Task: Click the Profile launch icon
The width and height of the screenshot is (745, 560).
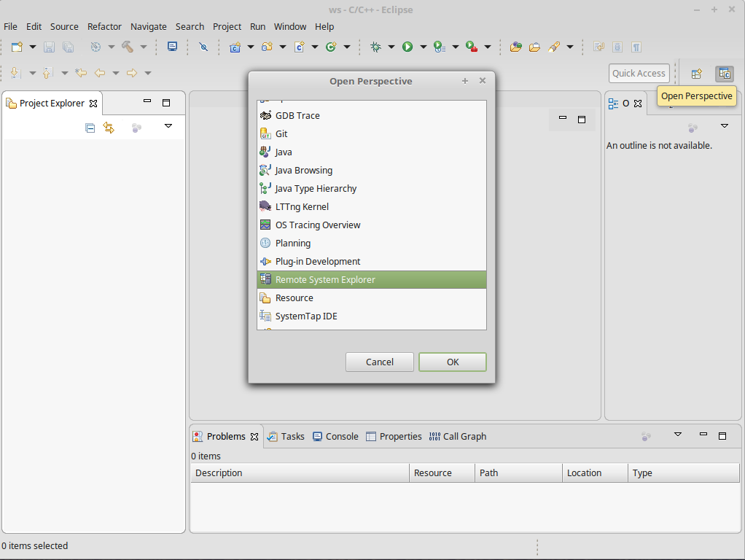Action: (x=440, y=47)
